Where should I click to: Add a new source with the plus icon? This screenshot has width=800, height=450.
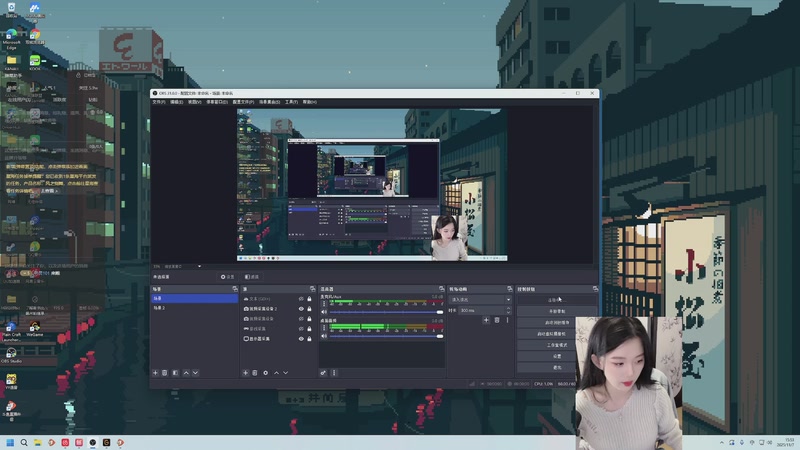[245, 373]
